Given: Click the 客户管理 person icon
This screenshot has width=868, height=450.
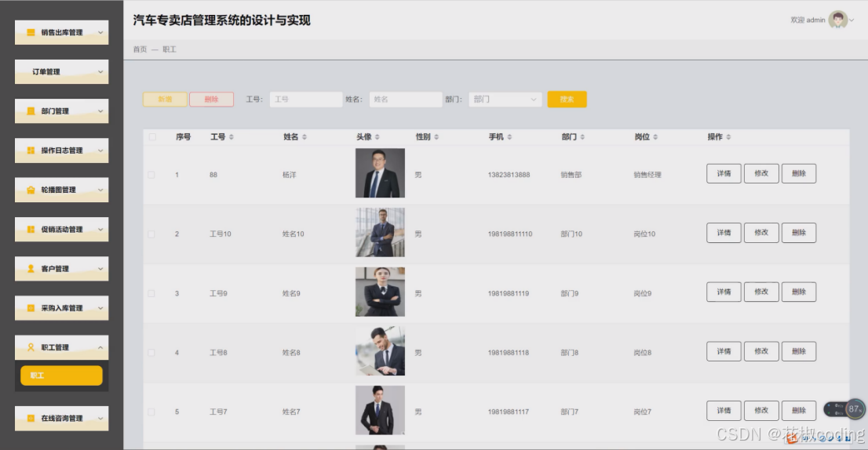Looking at the screenshot, I should 31,269.
